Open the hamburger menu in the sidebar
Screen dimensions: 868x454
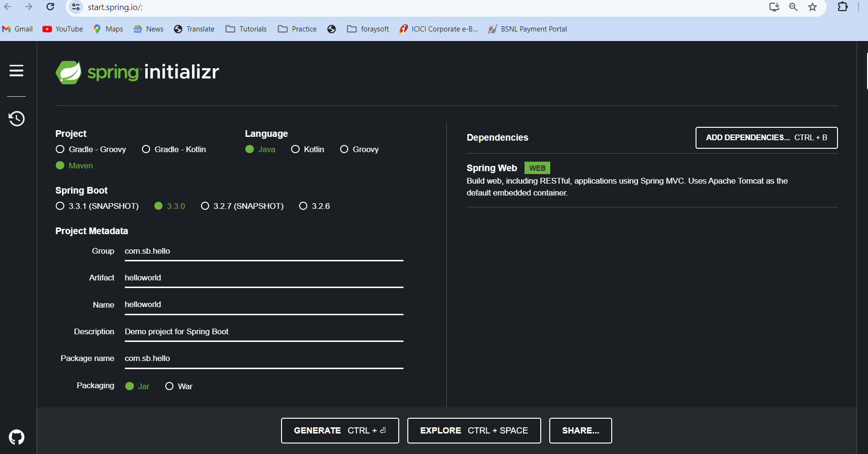point(16,71)
